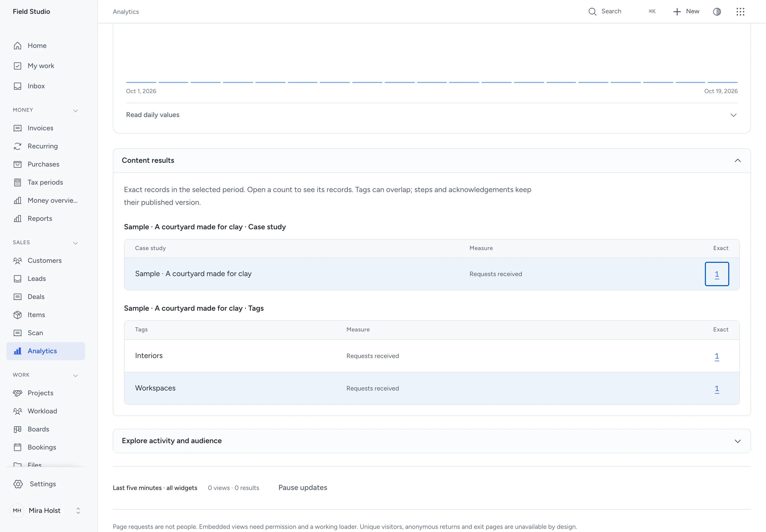
Task: Click the Field Studio workspace name
Action: pyautogui.click(x=31, y=12)
